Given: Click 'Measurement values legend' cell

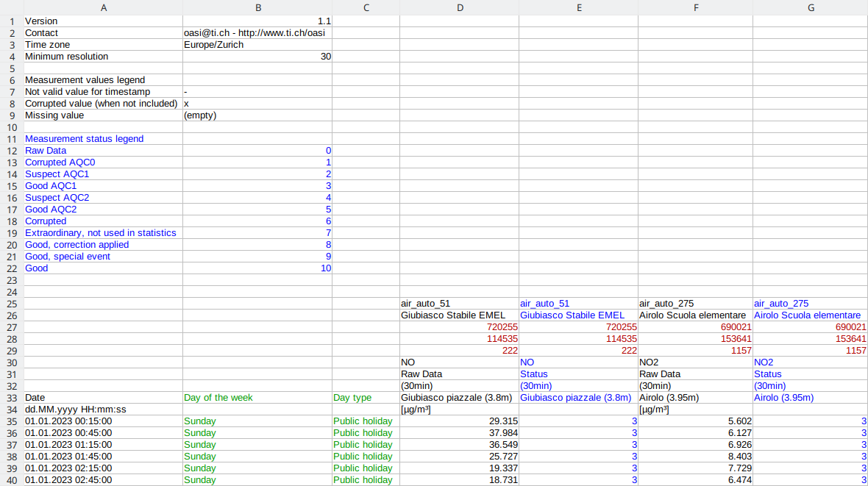Looking at the screenshot, I should pos(103,79).
